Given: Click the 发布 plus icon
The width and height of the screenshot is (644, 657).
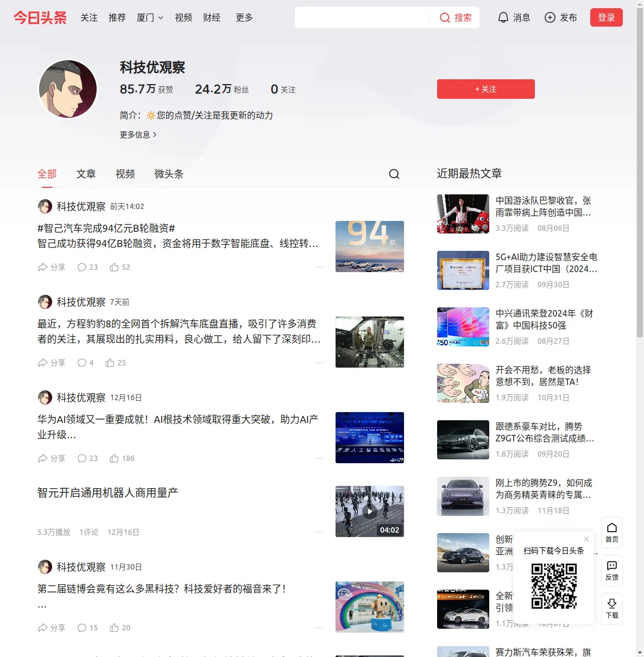Looking at the screenshot, I should click(550, 17).
